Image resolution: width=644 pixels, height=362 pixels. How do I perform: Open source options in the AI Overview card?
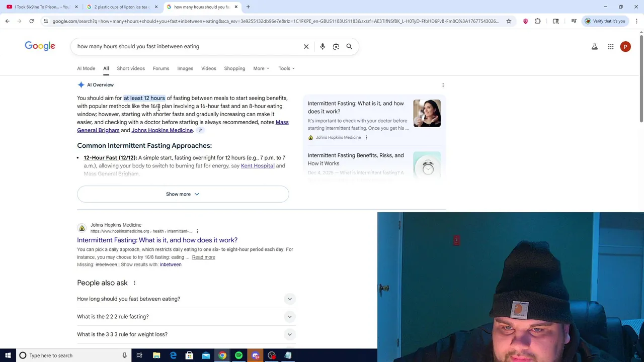coord(366,137)
